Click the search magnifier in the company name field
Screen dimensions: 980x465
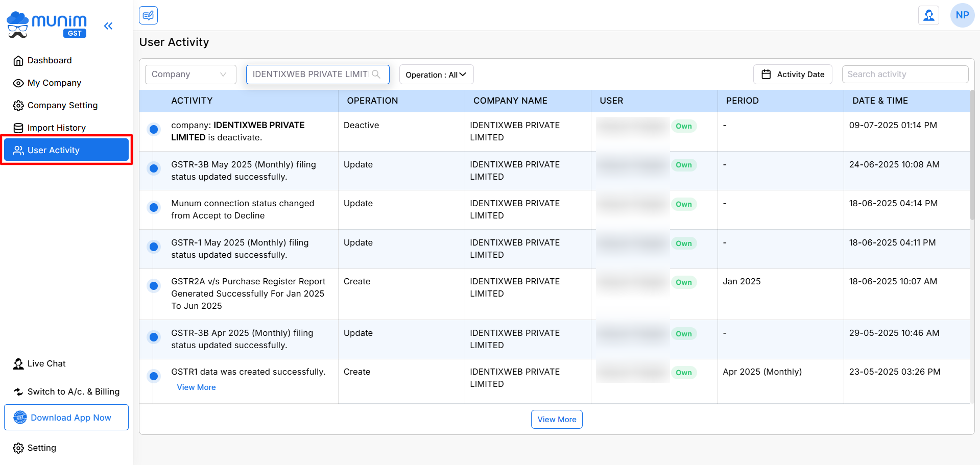(376, 74)
